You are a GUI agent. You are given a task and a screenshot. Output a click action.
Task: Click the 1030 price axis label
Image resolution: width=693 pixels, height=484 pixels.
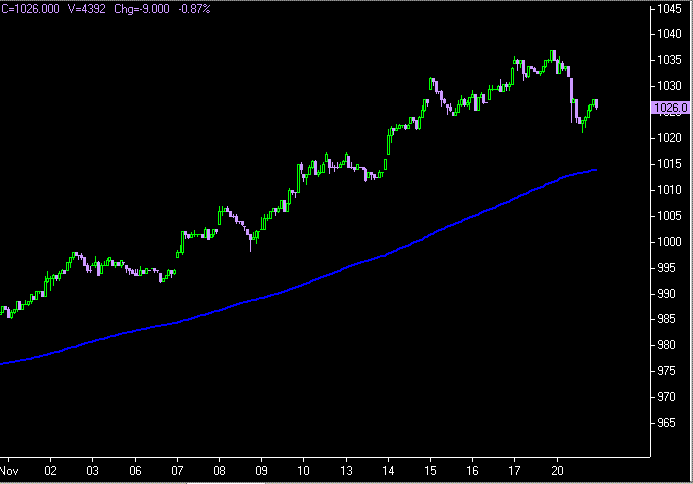[669, 86]
